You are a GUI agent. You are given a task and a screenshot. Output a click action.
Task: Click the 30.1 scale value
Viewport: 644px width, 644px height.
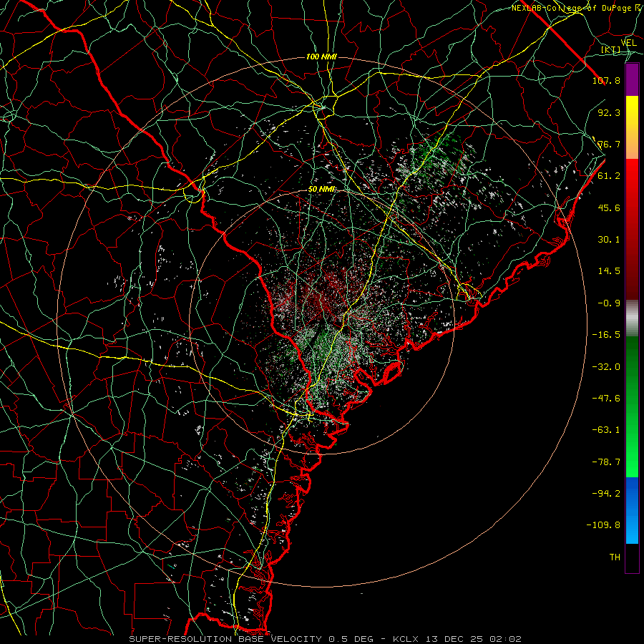(609, 239)
